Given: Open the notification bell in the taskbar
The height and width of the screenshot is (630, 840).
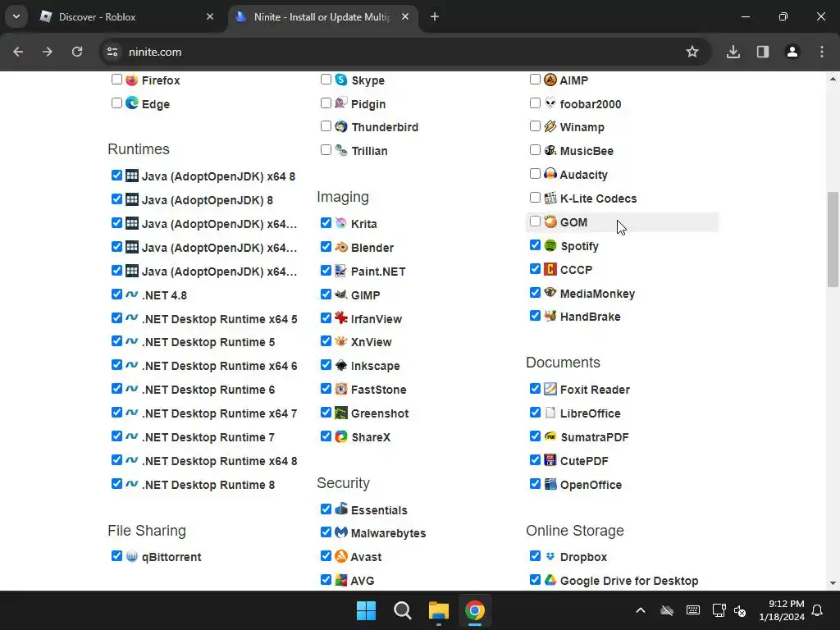Looking at the screenshot, I should (x=818, y=610).
